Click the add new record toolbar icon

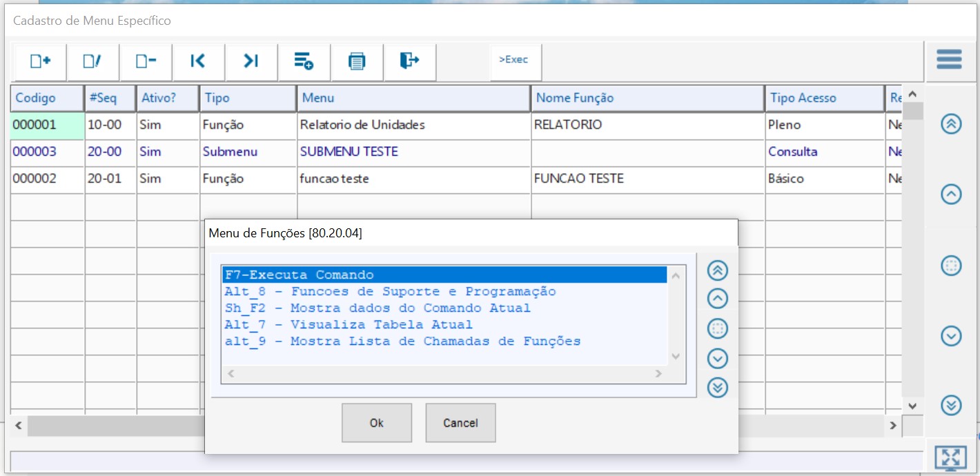[x=41, y=61]
